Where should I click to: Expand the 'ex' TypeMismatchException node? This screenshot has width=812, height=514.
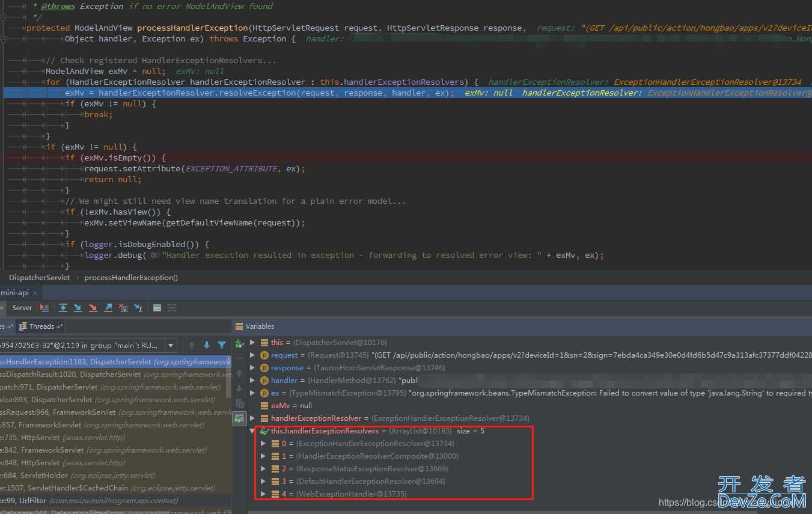(252, 393)
